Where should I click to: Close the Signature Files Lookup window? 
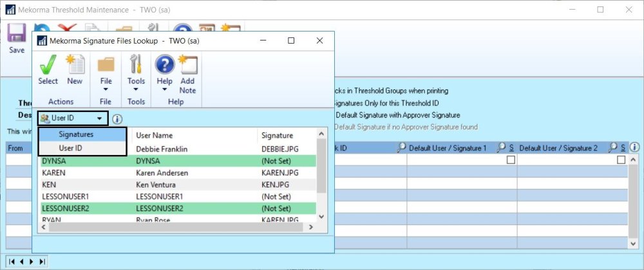pyautogui.click(x=319, y=40)
